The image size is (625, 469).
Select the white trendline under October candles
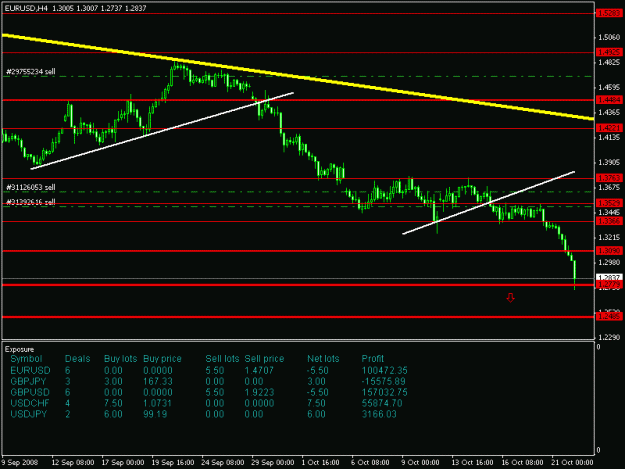(489, 203)
